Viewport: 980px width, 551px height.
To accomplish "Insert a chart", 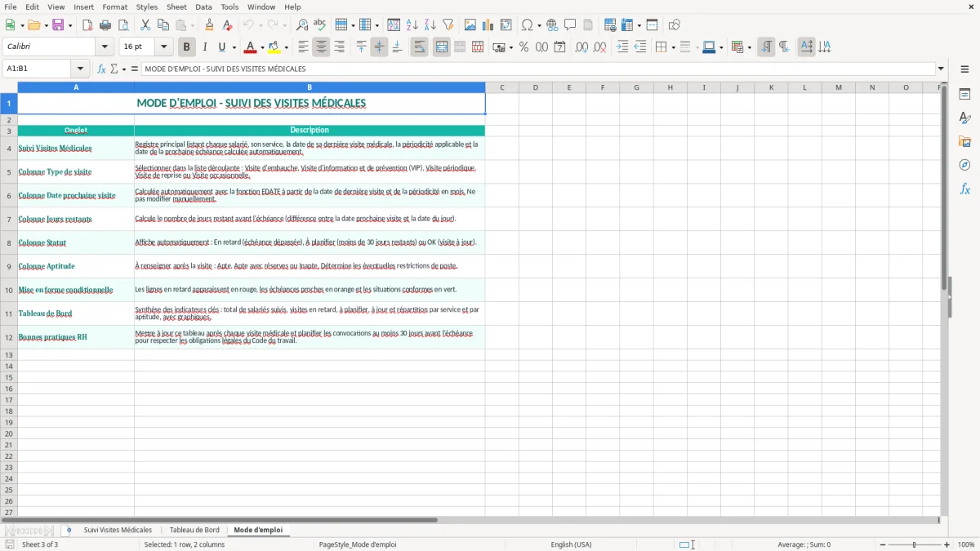I will click(x=488, y=25).
